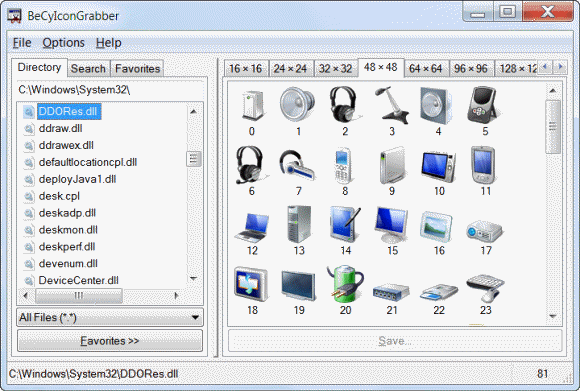Select the monitor icon numbered 15
Viewport: 580px width, 391px height.
[392, 225]
